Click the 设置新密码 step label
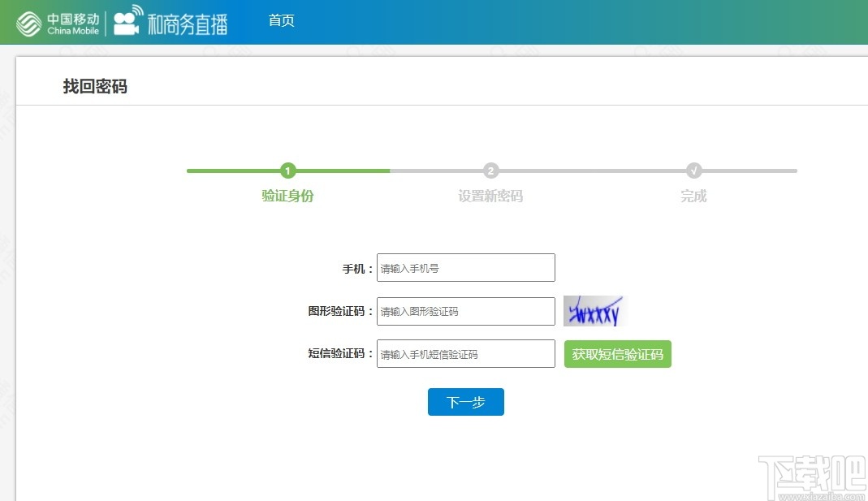The height and width of the screenshot is (501, 868). coord(490,196)
